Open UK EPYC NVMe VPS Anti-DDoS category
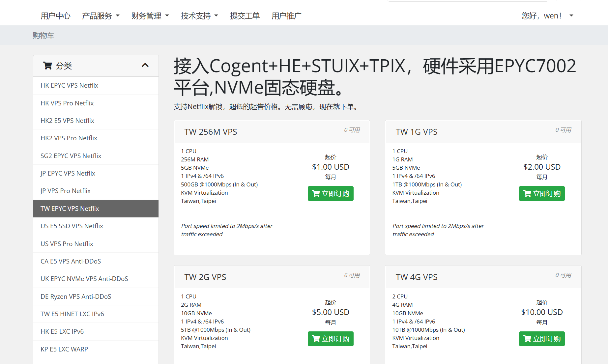608x364 pixels. pyautogui.click(x=84, y=279)
